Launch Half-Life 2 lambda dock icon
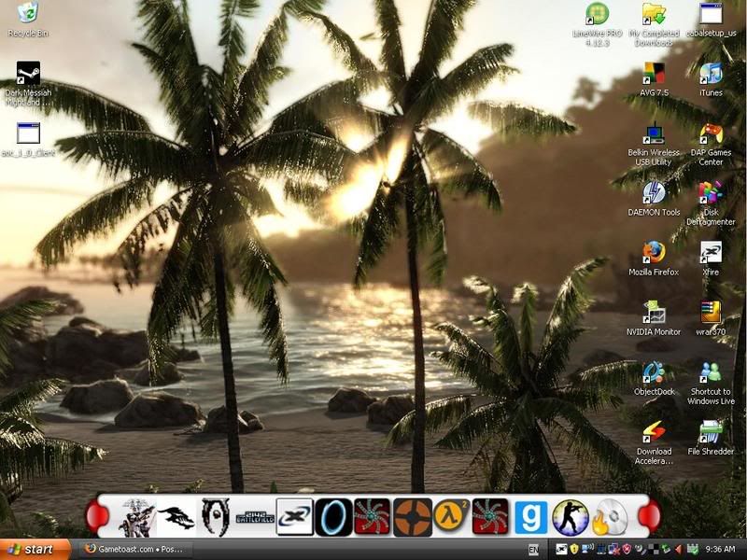The image size is (747, 560). tap(451, 516)
